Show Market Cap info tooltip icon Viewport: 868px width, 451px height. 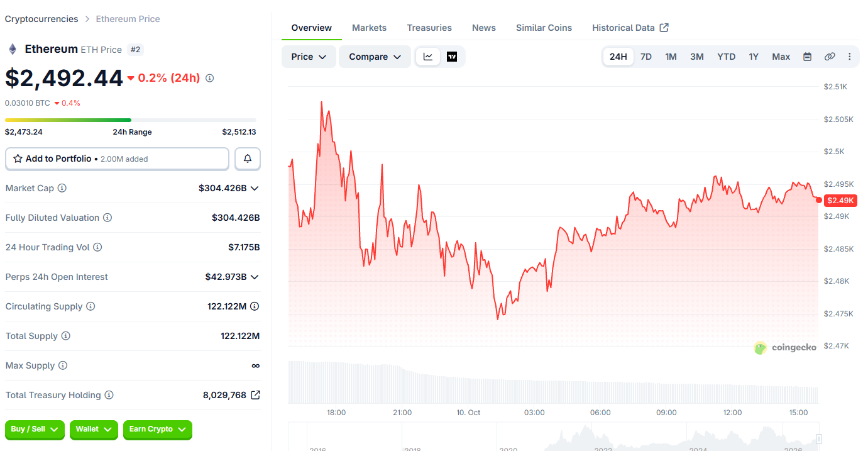coord(62,188)
